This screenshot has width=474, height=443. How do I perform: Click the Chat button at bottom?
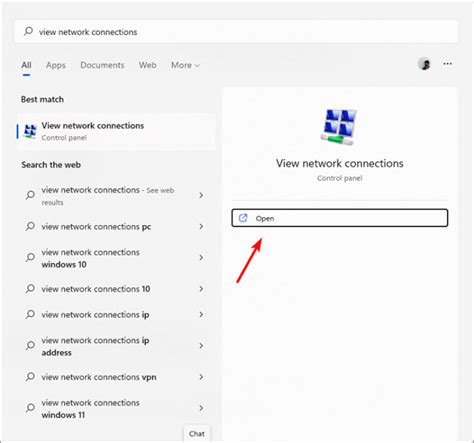[x=197, y=433]
